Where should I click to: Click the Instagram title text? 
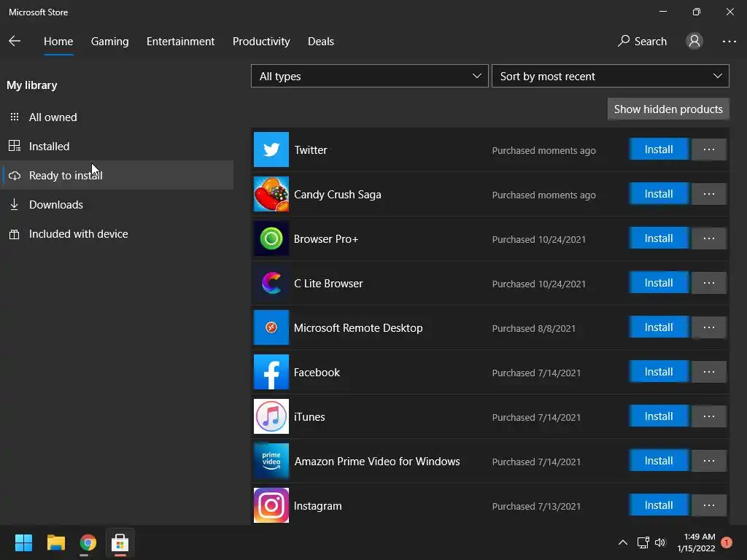(318, 506)
